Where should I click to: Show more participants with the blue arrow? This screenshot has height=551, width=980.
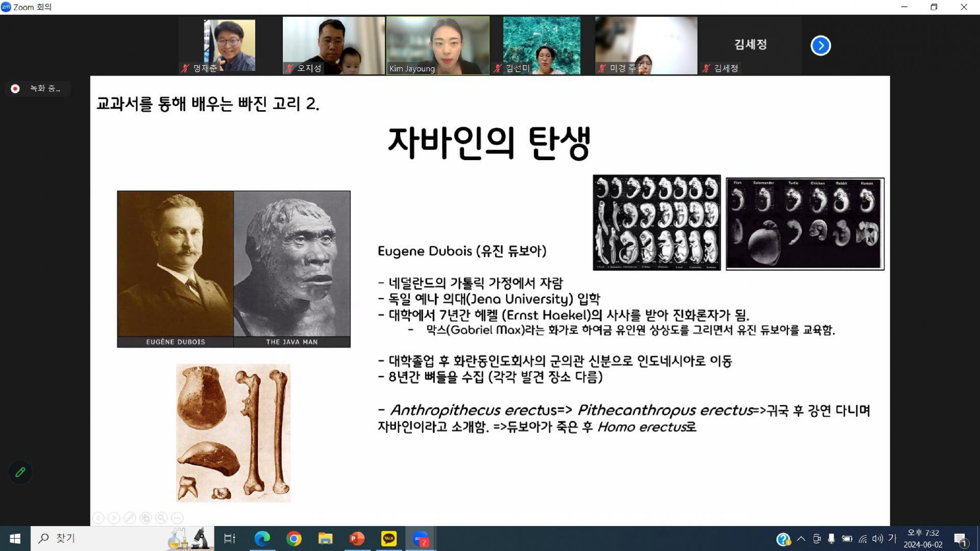click(820, 45)
